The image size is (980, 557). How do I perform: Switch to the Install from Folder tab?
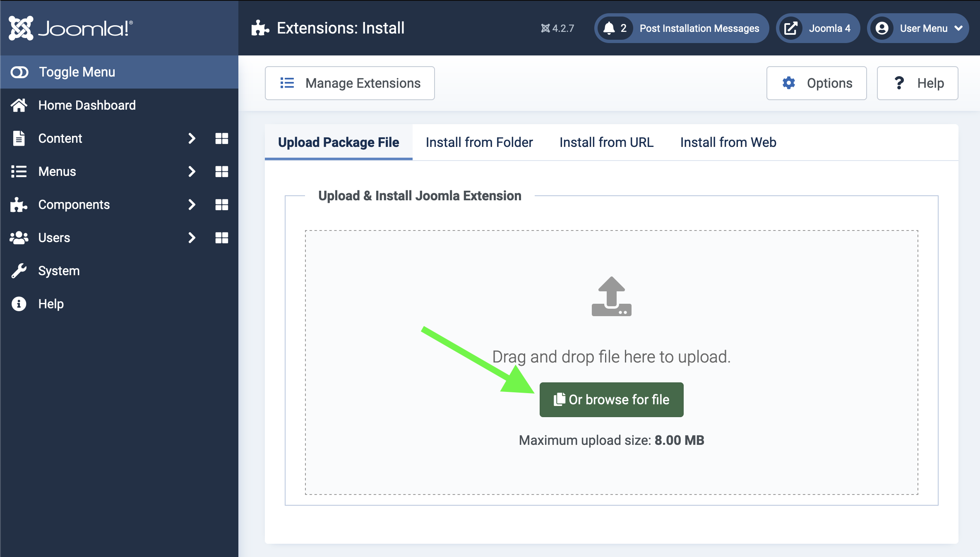pyautogui.click(x=479, y=142)
